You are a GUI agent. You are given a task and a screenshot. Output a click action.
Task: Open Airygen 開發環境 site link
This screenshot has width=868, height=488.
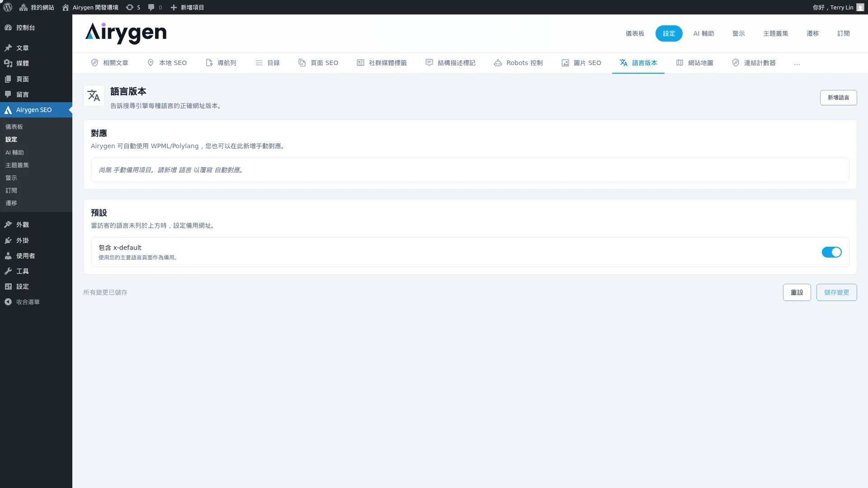[x=90, y=7]
